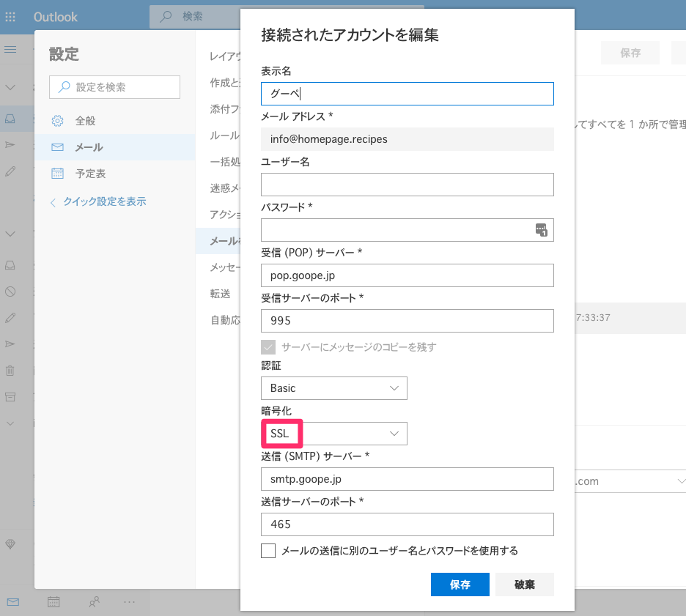Switch to Calendar module at bottom bar
The height and width of the screenshot is (616, 686).
54,602
